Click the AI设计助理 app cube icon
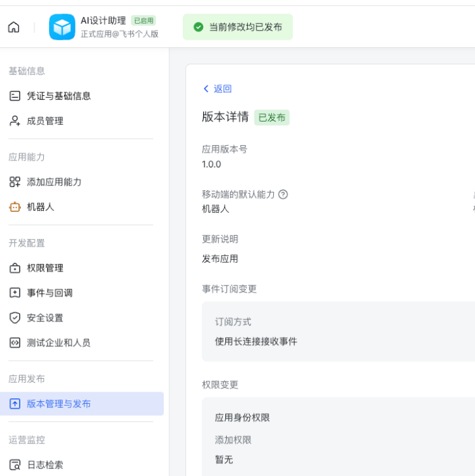Screen dimensions: 475x476 [62, 27]
